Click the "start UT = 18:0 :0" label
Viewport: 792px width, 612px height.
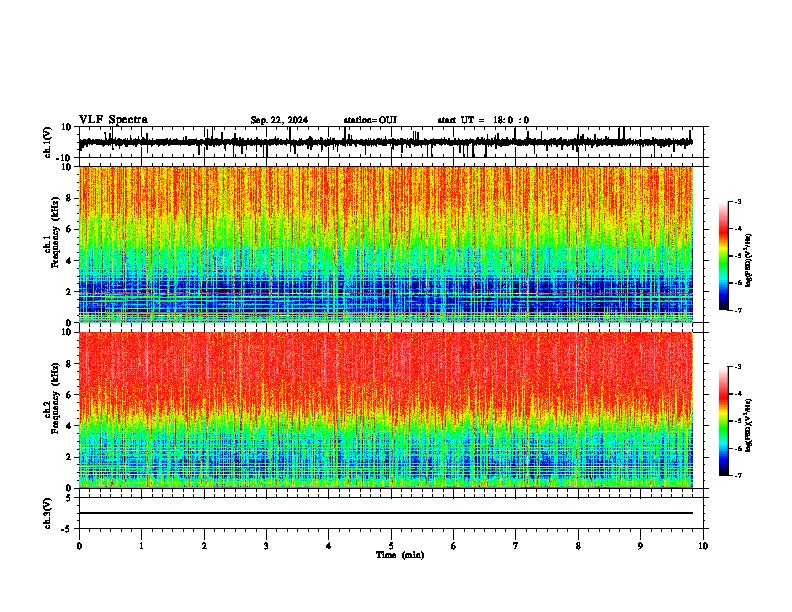(x=483, y=120)
